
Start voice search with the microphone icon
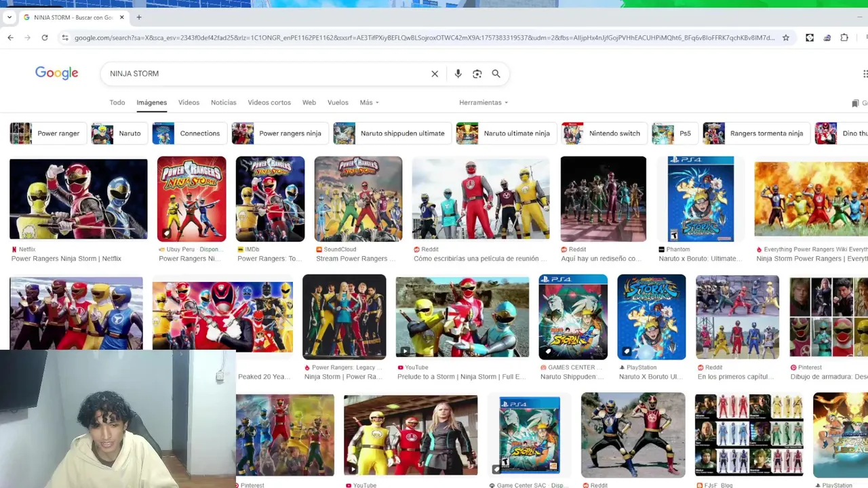pyautogui.click(x=458, y=74)
